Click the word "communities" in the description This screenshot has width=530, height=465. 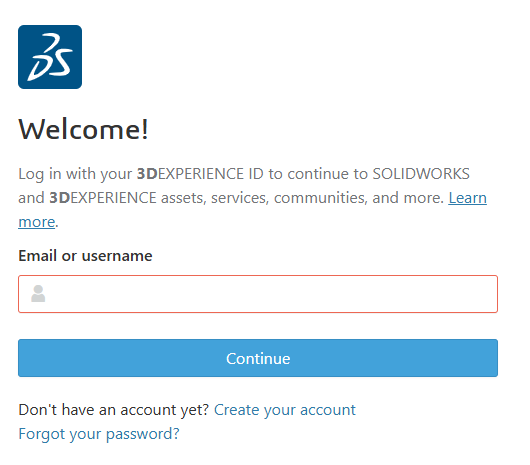320,198
